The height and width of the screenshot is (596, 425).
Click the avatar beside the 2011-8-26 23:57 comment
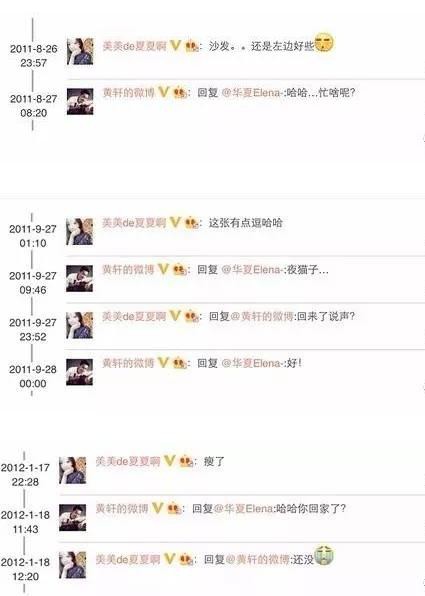[x=80, y=51]
